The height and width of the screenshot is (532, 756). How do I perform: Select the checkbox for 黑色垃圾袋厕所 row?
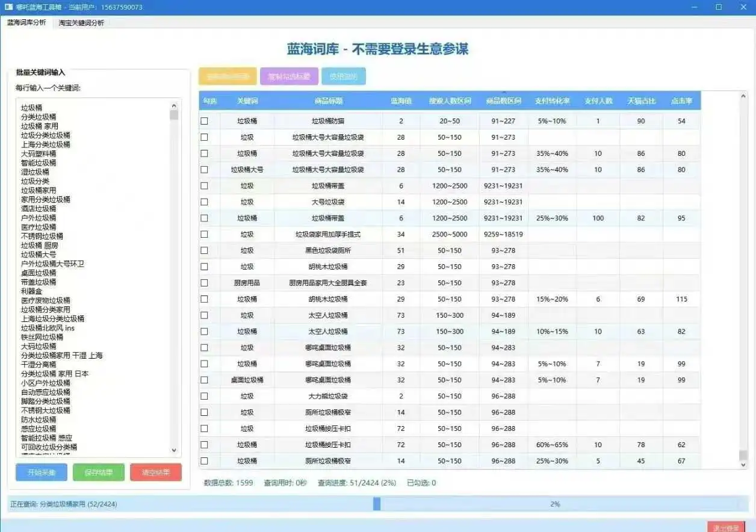click(x=204, y=250)
